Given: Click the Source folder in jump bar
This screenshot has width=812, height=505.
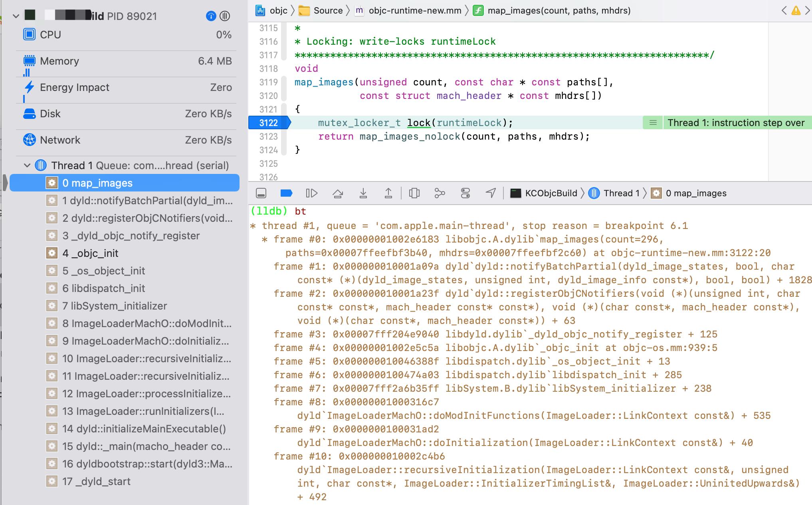Looking at the screenshot, I should click(321, 10).
